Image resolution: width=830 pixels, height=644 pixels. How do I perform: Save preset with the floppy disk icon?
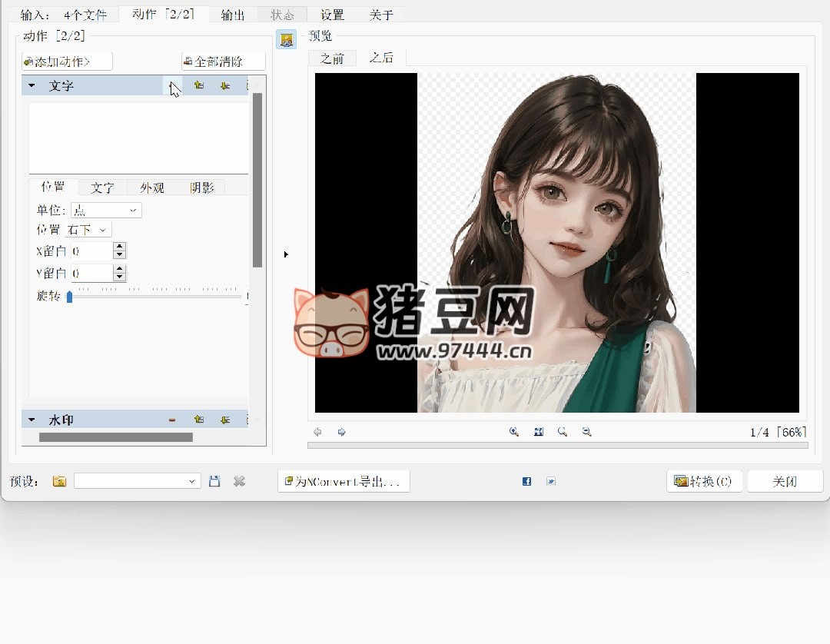214,481
